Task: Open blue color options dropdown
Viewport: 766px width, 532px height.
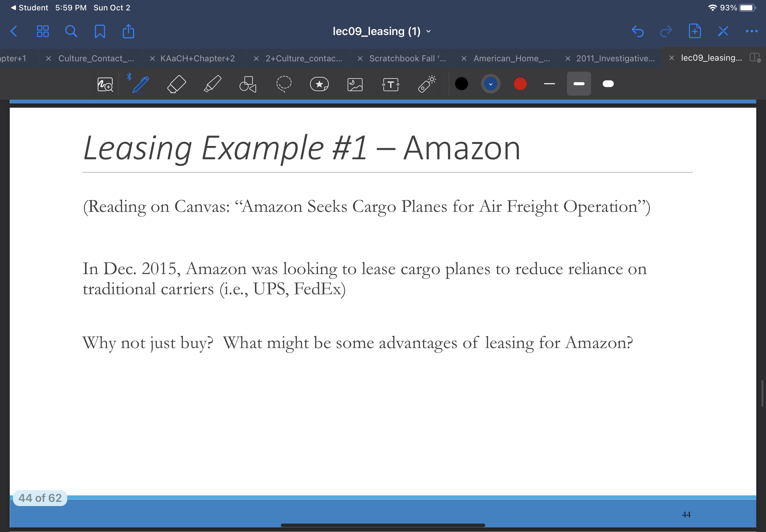Action: [490, 84]
